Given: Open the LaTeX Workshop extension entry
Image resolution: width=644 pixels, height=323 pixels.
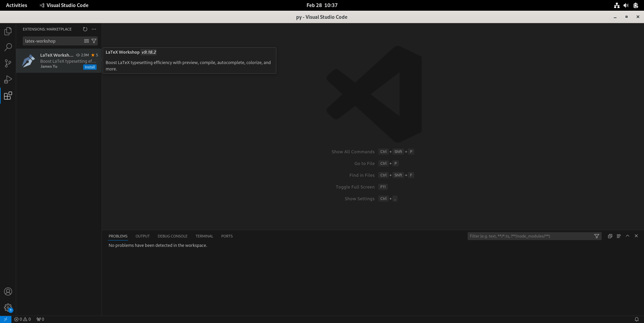Looking at the screenshot, I should [59, 61].
